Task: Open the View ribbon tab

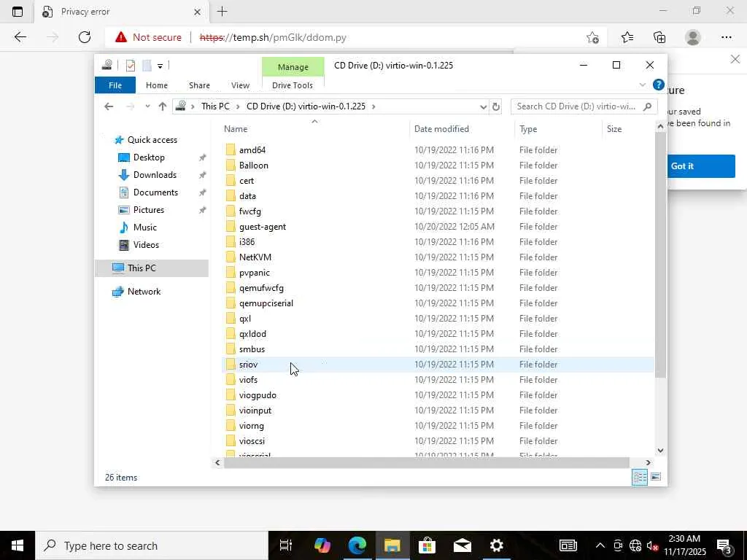Action: 240,85
